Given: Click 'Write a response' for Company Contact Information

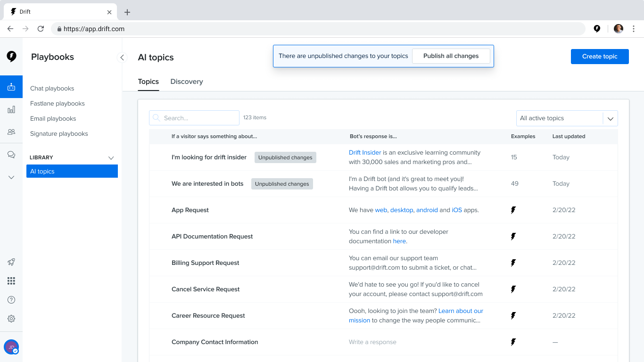Looking at the screenshot, I should pos(372,342).
